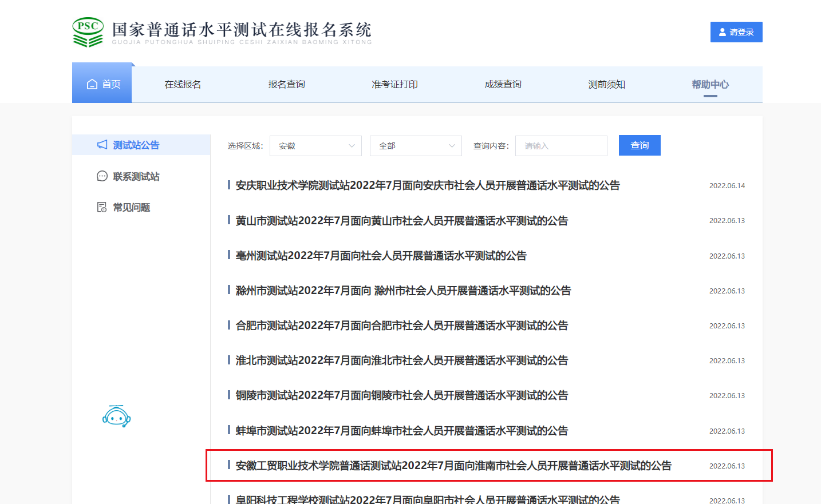The height and width of the screenshot is (504, 821).
Task: Open the 安庆职业技术学院测试站 announcement
Action: 427,185
